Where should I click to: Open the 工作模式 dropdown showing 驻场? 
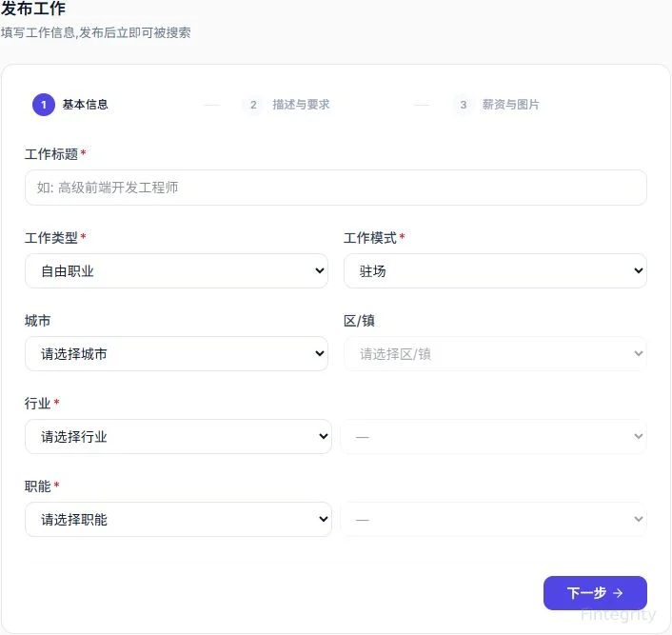(495, 270)
